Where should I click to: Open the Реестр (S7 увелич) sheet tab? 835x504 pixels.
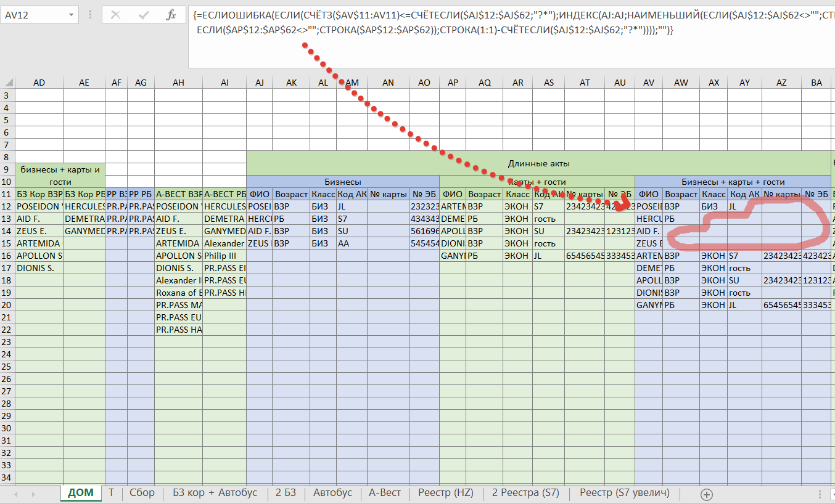624,493
